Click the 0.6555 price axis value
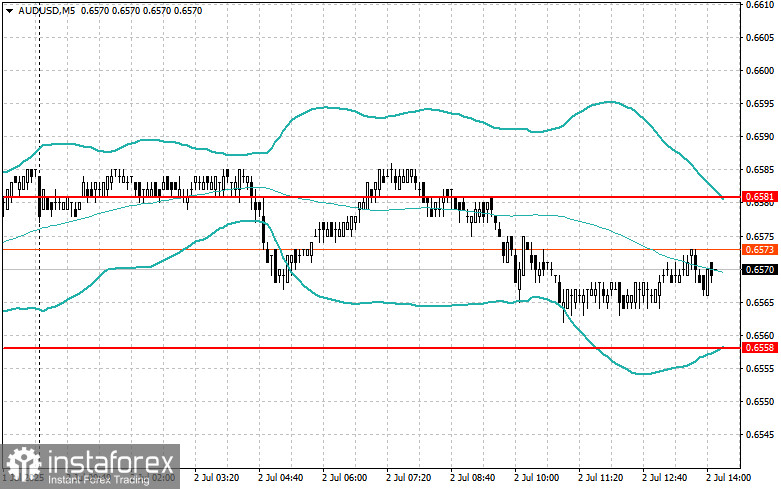Image resolution: width=781 pixels, height=489 pixels. [x=760, y=368]
